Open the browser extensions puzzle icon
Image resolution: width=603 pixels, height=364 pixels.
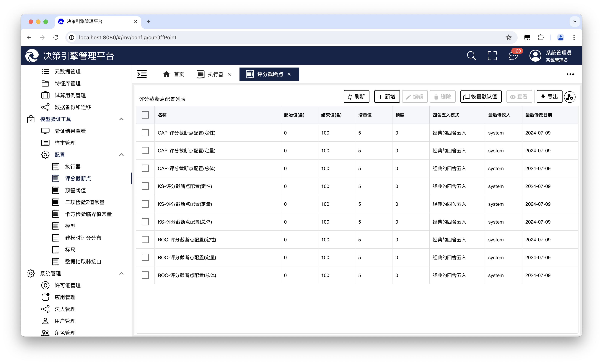[541, 37]
